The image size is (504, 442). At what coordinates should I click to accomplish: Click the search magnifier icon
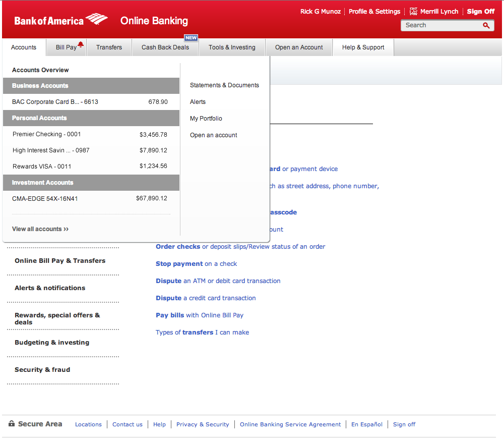pyautogui.click(x=486, y=25)
